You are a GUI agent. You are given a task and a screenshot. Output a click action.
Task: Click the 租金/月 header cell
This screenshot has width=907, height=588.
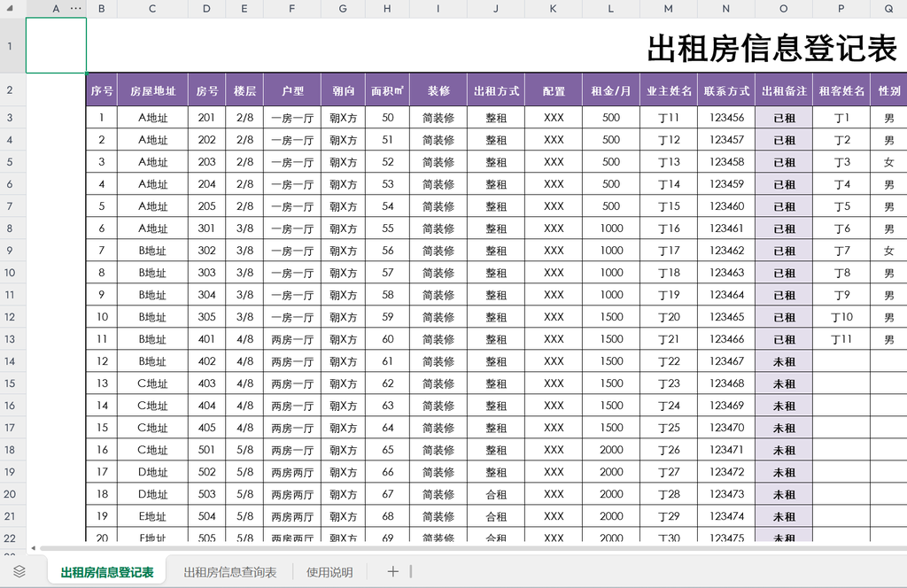tap(611, 91)
